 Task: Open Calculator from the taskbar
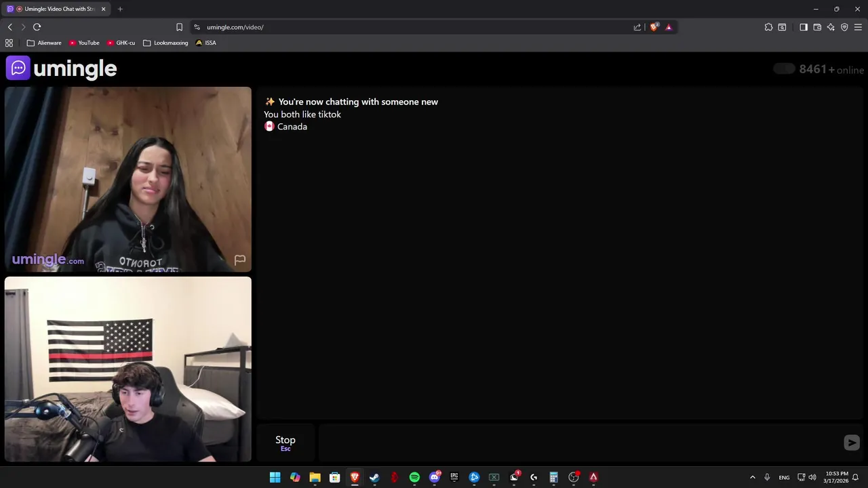(x=553, y=477)
